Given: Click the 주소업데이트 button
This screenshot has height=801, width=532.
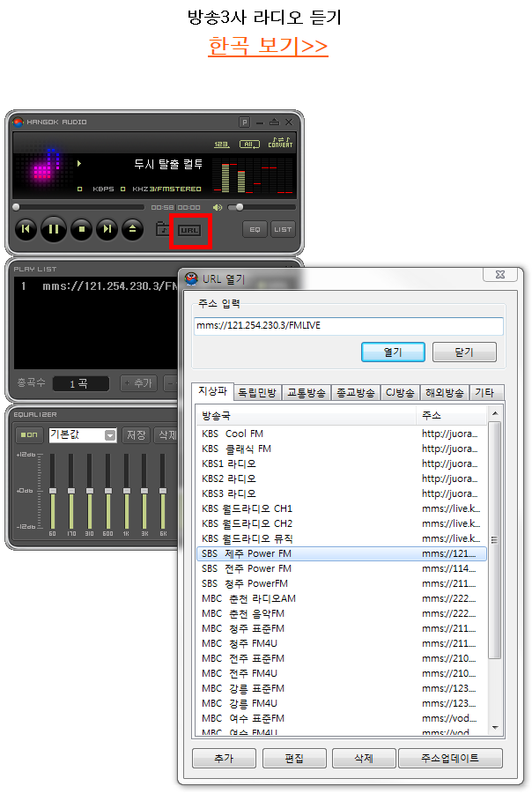Looking at the screenshot, I should click(x=450, y=758).
